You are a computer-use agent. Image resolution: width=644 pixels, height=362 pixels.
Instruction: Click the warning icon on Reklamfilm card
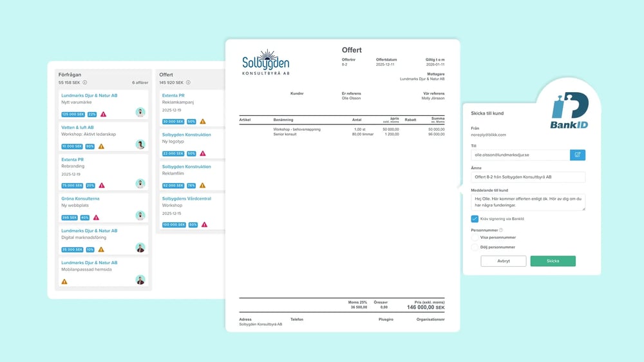202,186
